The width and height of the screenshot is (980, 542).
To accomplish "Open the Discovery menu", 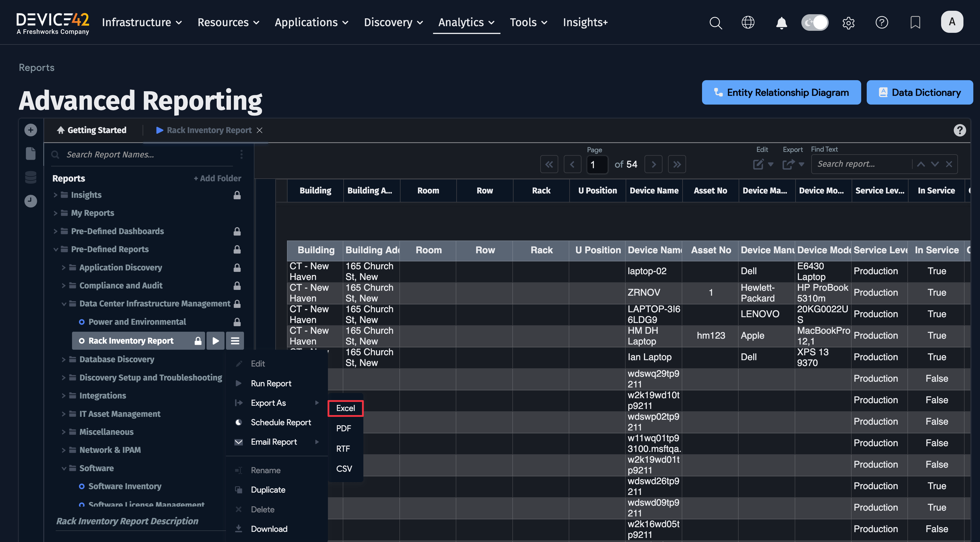I will 393,22.
